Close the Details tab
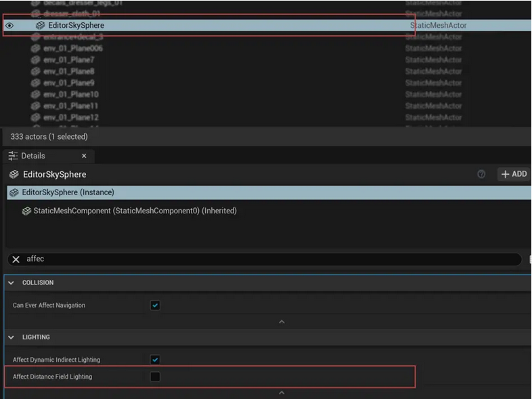Image resolution: width=532 pixels, height=399 pixels. pos(84,156)
